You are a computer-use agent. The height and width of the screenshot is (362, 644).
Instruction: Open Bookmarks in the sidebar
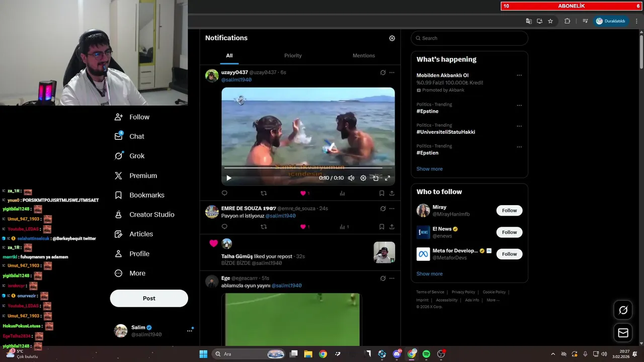pos(139,195)
